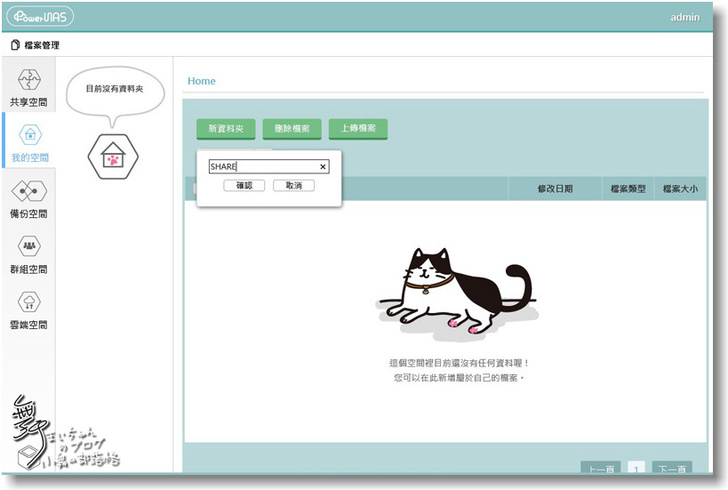Viewport: 728px width, 490px height.
Task: Open the 備份空間 backup space icon
Action: click(29, 191)
